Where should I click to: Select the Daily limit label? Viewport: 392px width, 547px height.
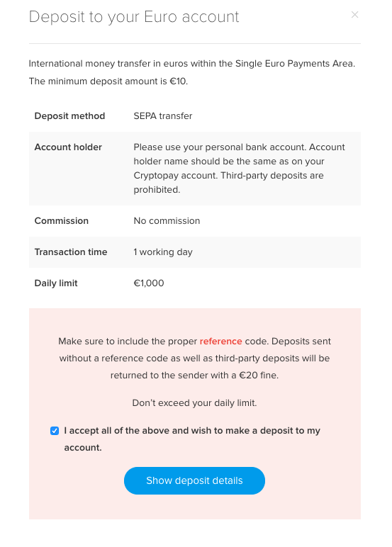[x=56, y=283]
